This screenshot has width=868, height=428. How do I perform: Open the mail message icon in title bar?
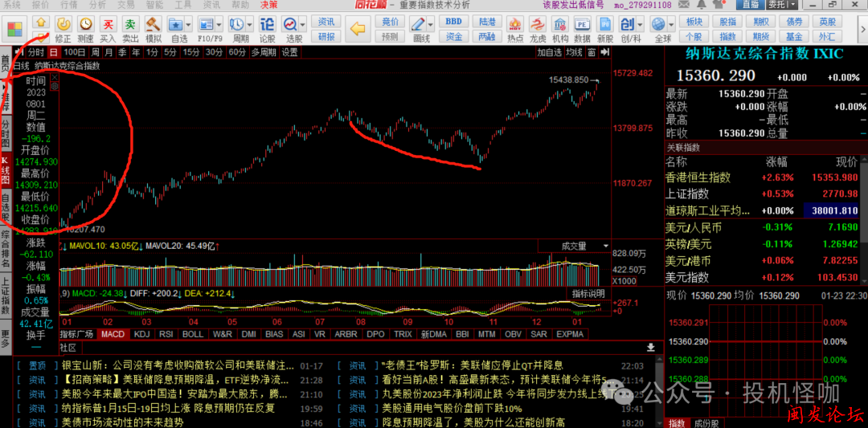686,5
